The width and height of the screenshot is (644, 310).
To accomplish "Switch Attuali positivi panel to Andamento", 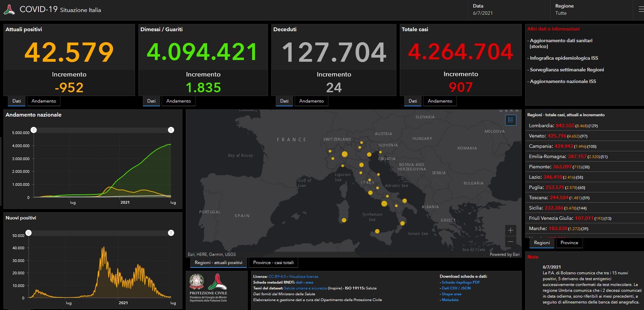I will click(44, 101).
